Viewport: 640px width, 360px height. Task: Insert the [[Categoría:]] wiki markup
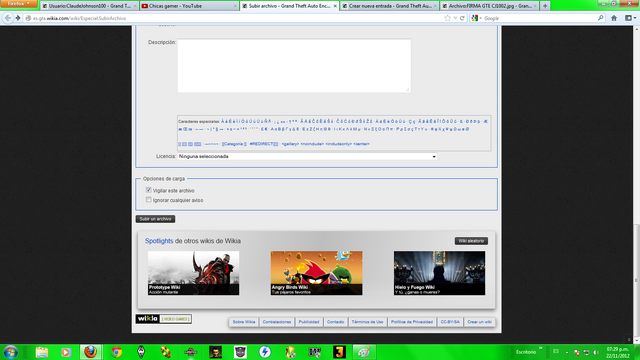coord(234,144)
